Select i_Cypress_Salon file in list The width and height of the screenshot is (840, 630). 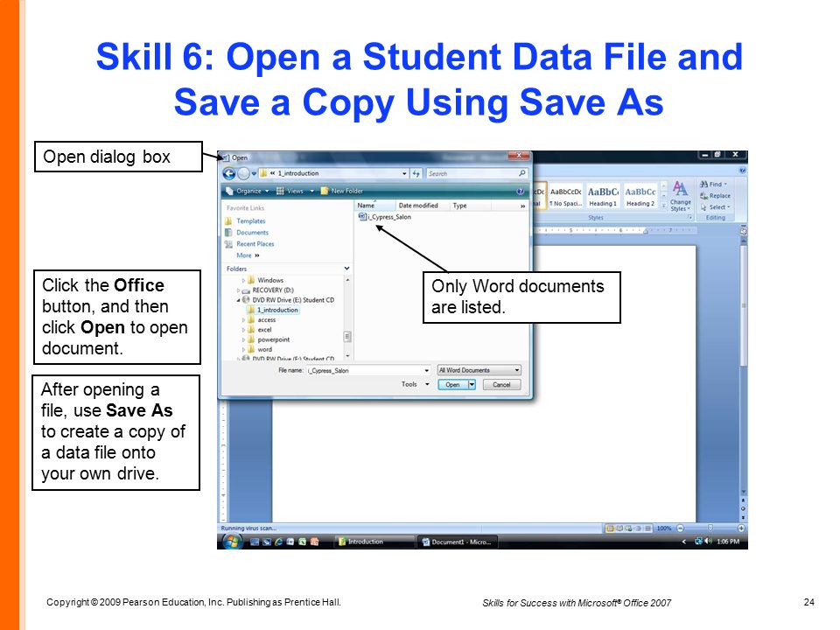tap(385, 217)
